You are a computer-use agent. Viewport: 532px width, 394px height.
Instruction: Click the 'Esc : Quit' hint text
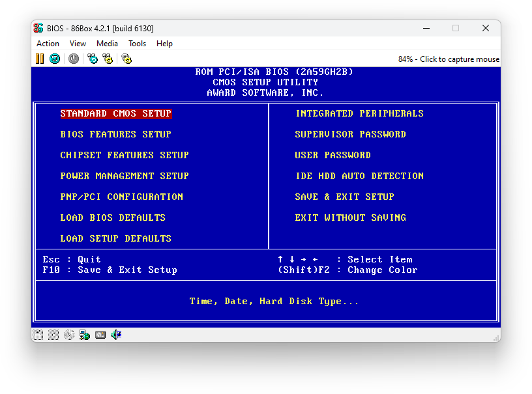point(72,259)
